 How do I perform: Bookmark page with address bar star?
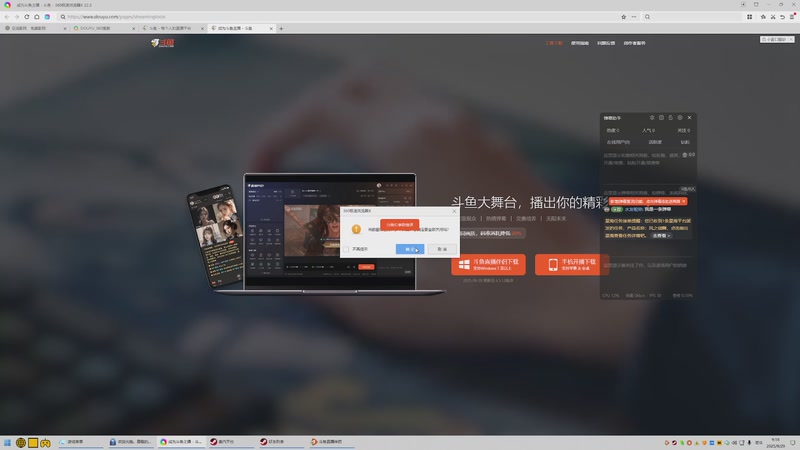point(623,17)
